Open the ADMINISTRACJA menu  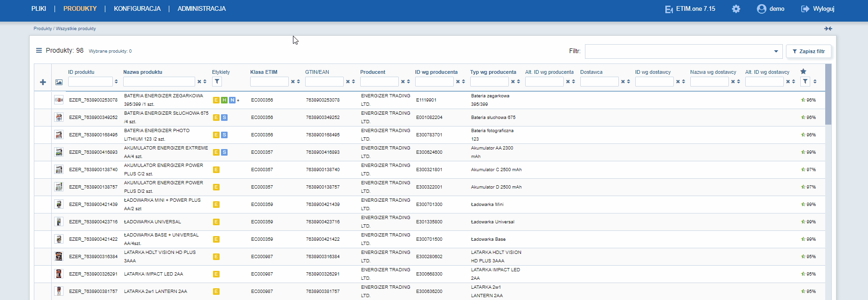pos(202,8)
